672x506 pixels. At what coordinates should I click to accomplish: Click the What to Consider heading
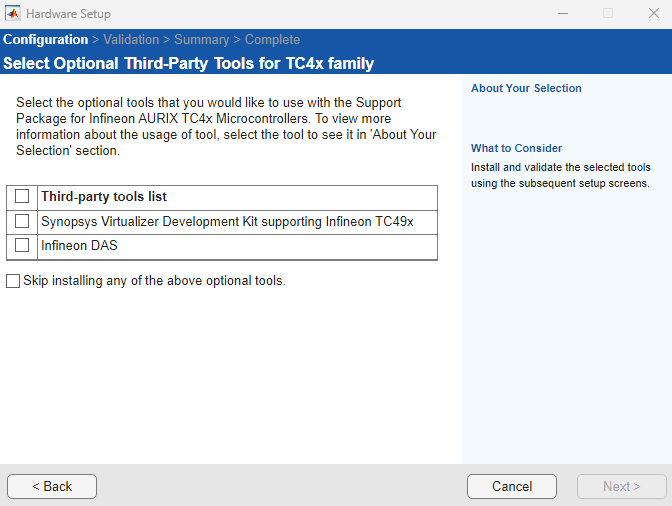516,148
